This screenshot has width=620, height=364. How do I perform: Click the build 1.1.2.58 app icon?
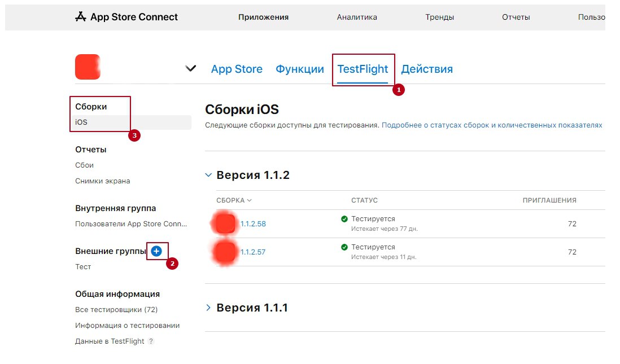pyautogui.click(x=225, y=223)
